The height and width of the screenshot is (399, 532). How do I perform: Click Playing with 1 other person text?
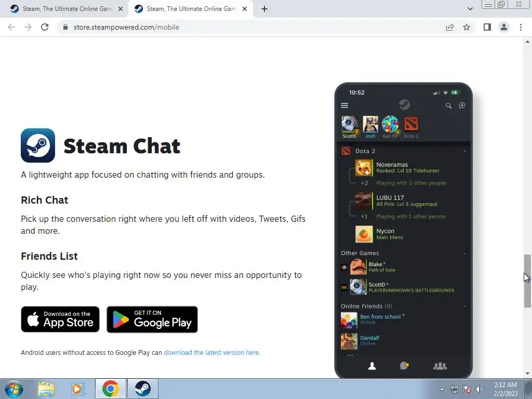pos(411,217)
